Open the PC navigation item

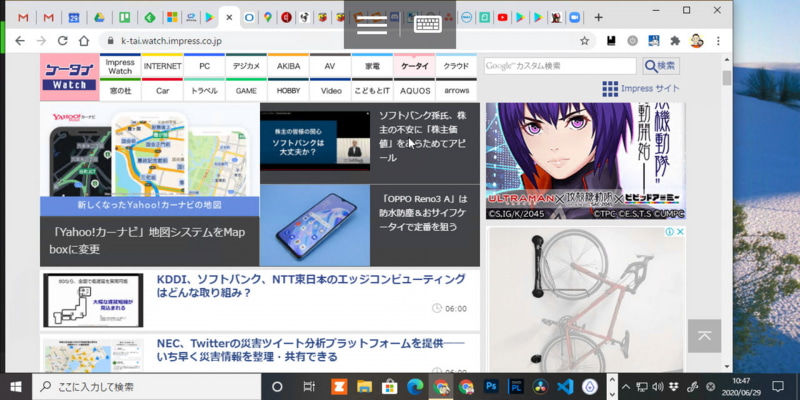coord(205,66)
